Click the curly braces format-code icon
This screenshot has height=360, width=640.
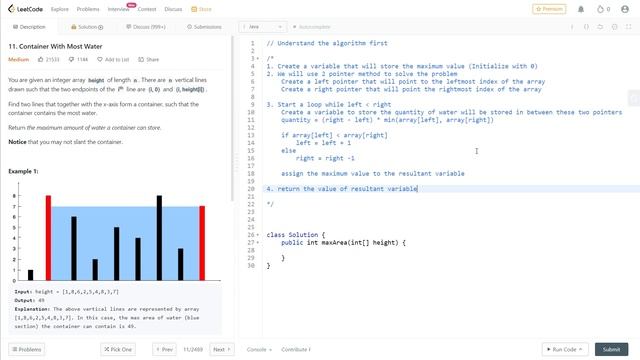click(x=586, y=27)
